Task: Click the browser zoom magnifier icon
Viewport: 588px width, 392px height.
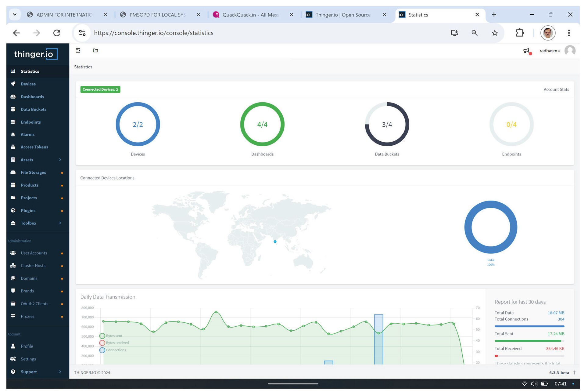Action: pyautogui.click(x=475, y=33)
